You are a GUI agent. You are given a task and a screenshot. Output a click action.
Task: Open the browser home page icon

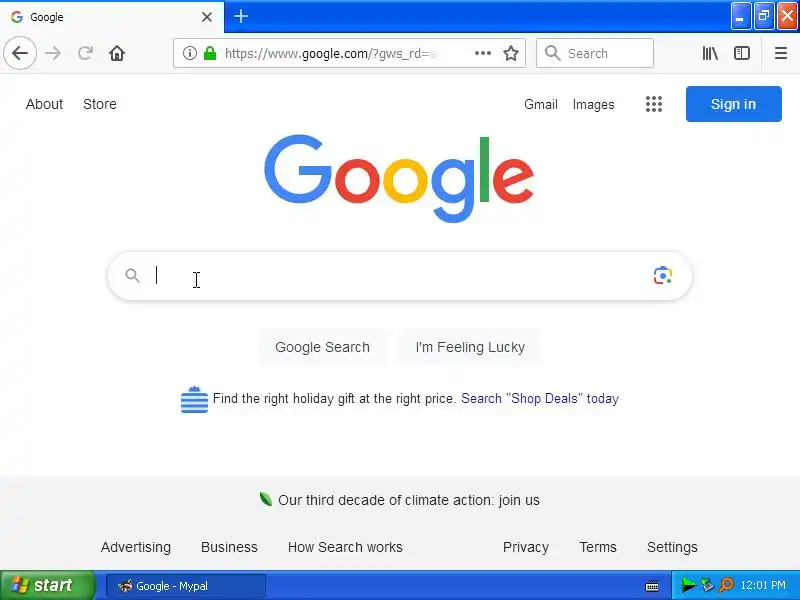pyautogui.click(x=117, y=53)
